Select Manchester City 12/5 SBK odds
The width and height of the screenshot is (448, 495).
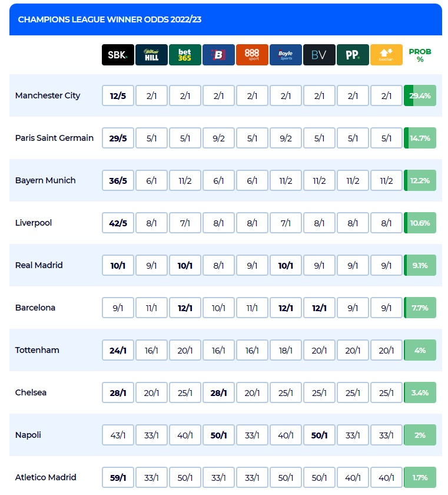pyautogui.click(x=118, y=95)
